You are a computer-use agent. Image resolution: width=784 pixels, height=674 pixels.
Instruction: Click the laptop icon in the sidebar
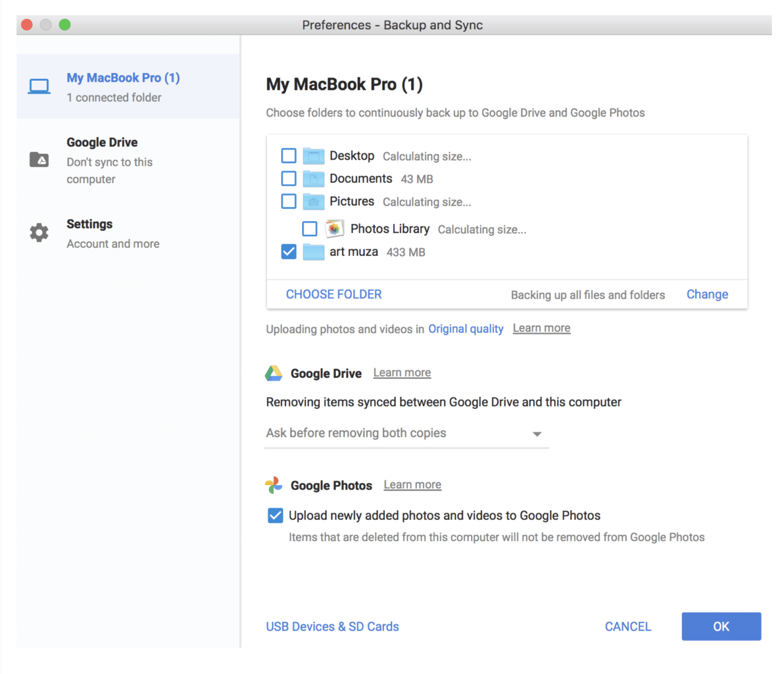click(39, 86)
